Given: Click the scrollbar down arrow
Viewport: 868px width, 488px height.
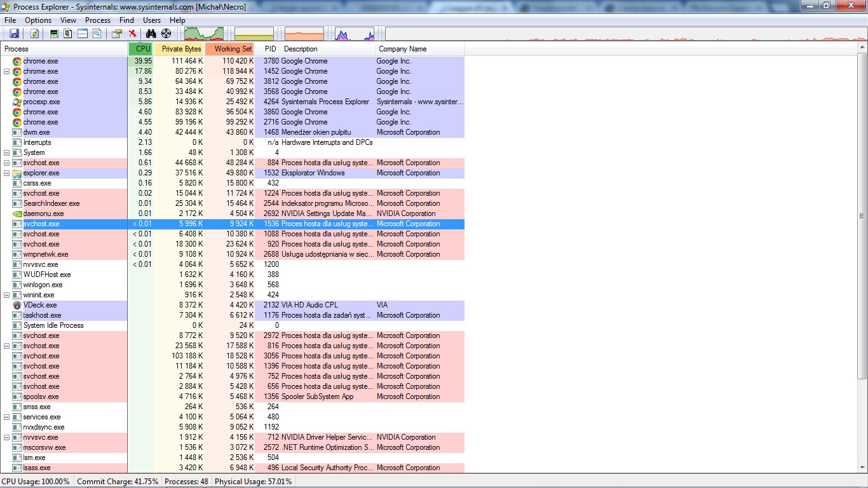Looking at the screenshot, I should click(862, 466).
